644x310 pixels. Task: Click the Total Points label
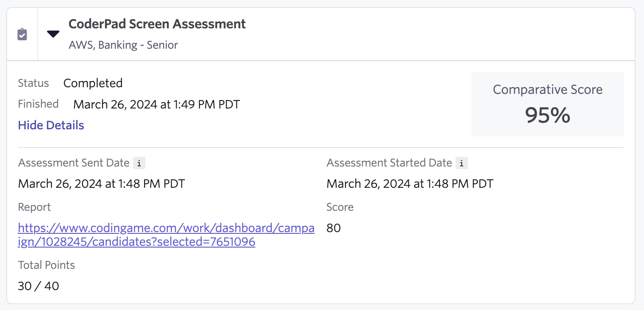(47, 265)
